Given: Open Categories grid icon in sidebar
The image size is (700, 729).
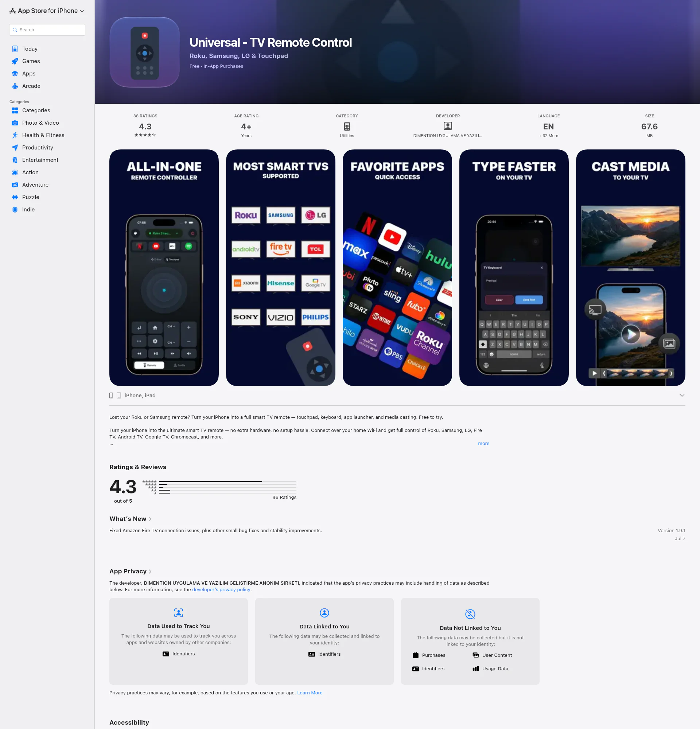Looking at the screenshot, I should [15, 110].
